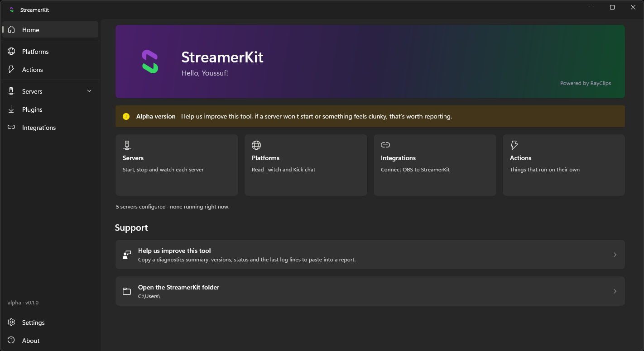This screenshot has height=351, width=644.
Task: Click chevron on Open StreamerKit folder row
Action: tap(615, 291)
